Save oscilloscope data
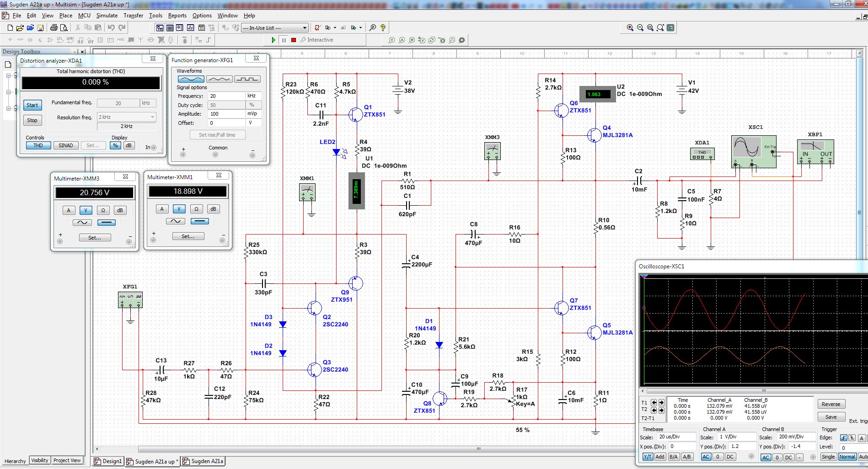 point(831,417)
